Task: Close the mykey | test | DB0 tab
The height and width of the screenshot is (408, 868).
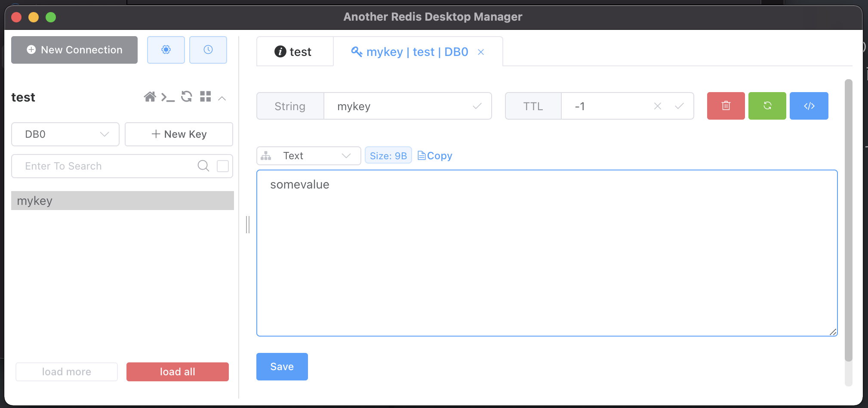Action: point(481,52)
